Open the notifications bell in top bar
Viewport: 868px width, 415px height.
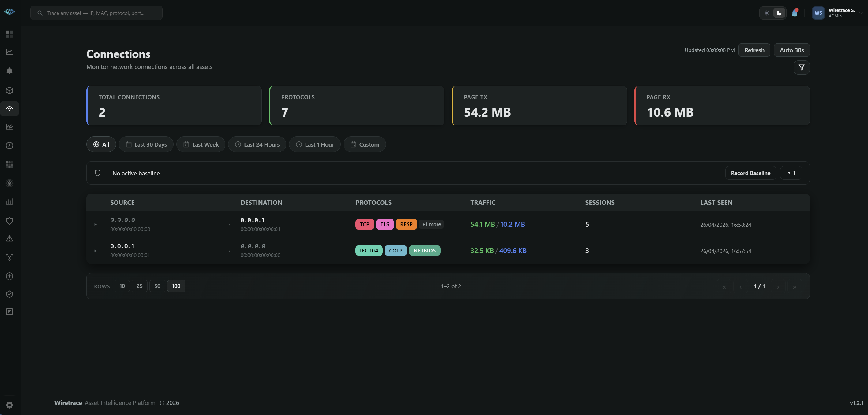click(x=795, y=13)
